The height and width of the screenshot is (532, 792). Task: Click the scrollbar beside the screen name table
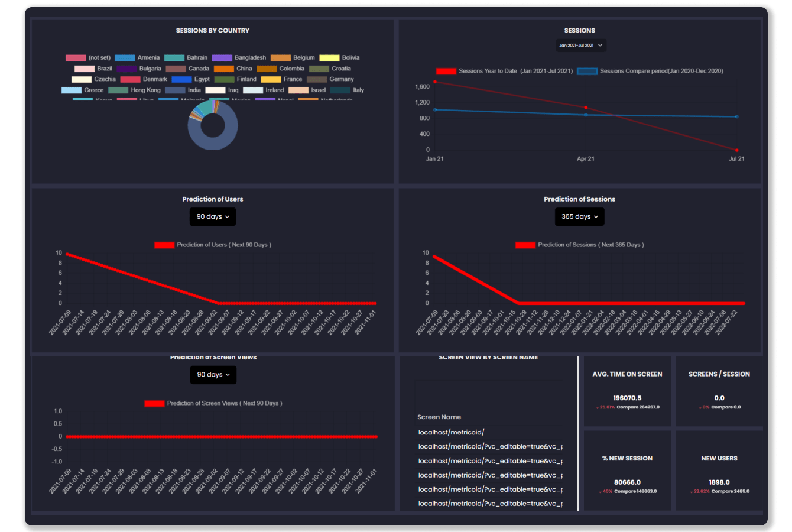point(578,433)
